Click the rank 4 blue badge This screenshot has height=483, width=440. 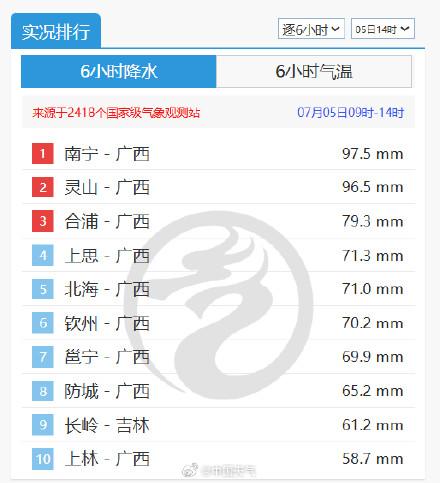[x=43, y=255]
